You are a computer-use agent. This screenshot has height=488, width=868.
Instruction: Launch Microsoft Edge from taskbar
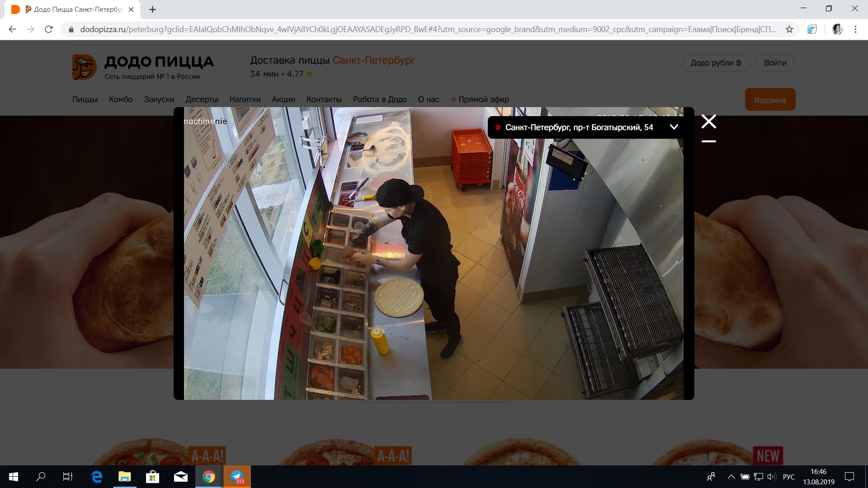click(x=97, y=477)
